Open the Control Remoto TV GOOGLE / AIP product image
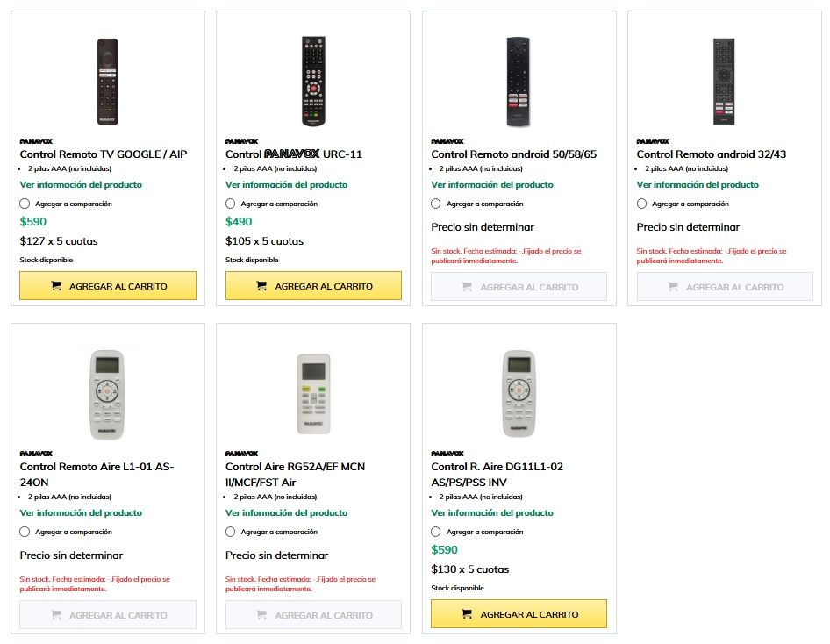The height and width of the screenshot is (644, 830). (x=107, y=82)
